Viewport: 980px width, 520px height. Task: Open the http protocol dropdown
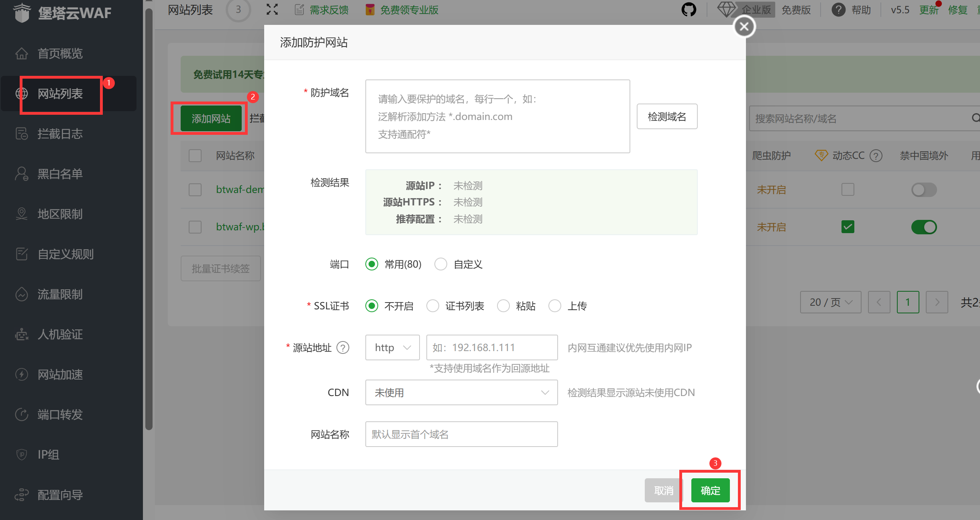click(x=393, y=347)
